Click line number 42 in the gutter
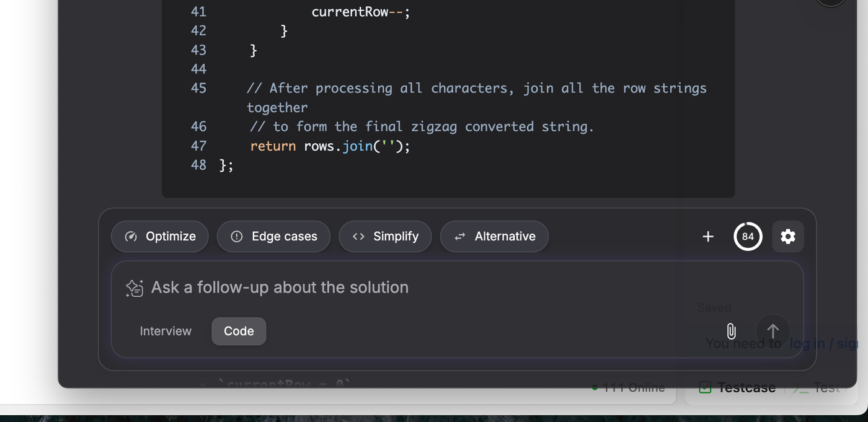868x422 pixels. [x=198, y=30]
